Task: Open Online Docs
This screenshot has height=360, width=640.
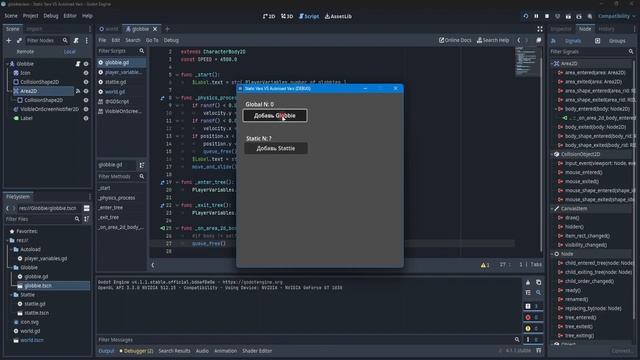Action: coord(455,40)
